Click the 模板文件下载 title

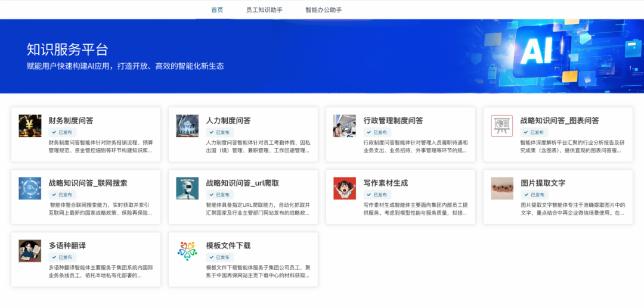coord(228,245)
